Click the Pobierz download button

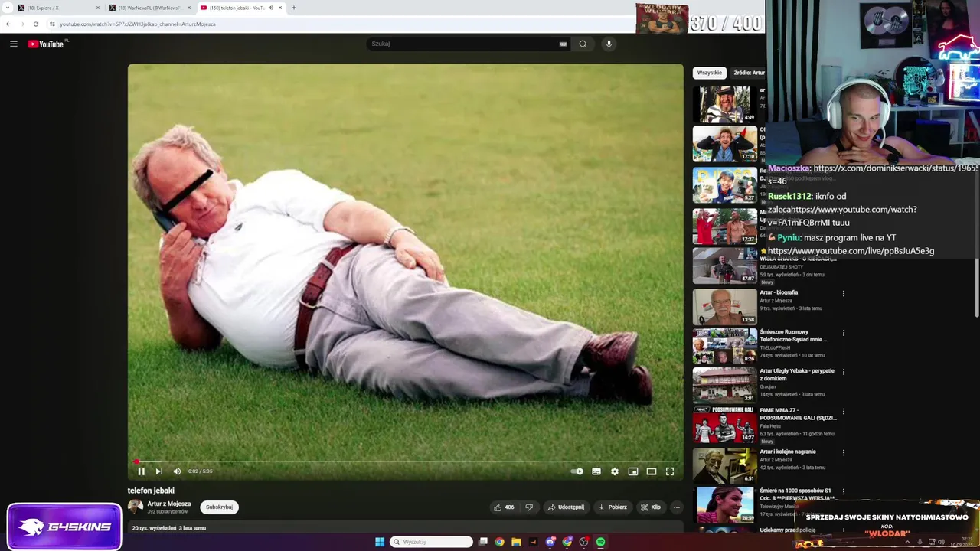pyautogui.click(x=612, y=507)
